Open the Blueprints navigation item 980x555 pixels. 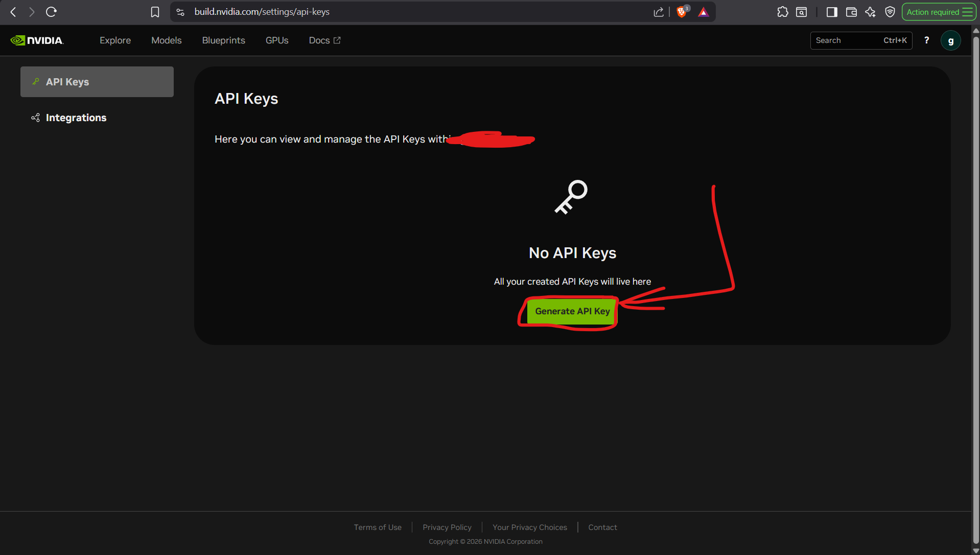(x=223, y=40)
